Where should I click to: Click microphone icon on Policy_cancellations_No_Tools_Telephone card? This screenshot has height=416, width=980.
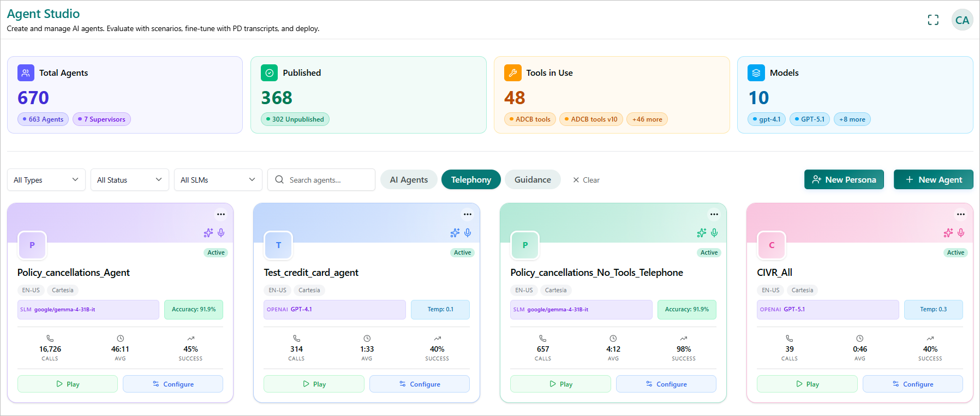pyautogui.click(x=714, y=233)
